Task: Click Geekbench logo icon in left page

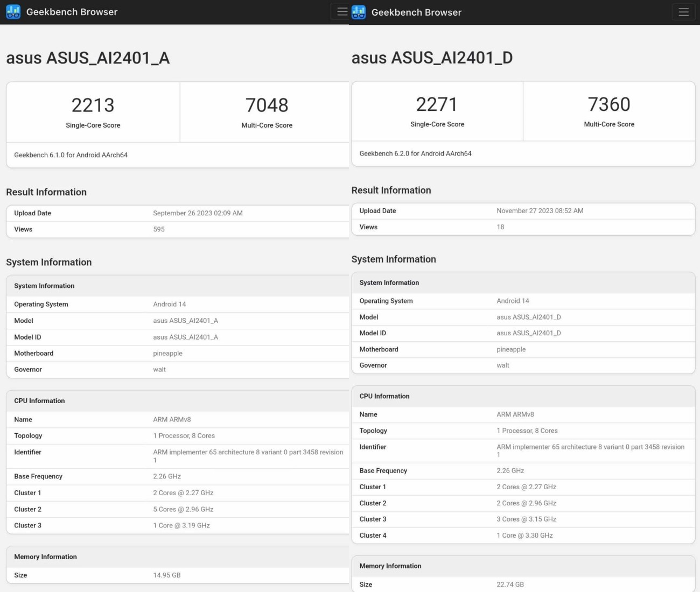Action: pyautogui.click(x=13, y=12)
